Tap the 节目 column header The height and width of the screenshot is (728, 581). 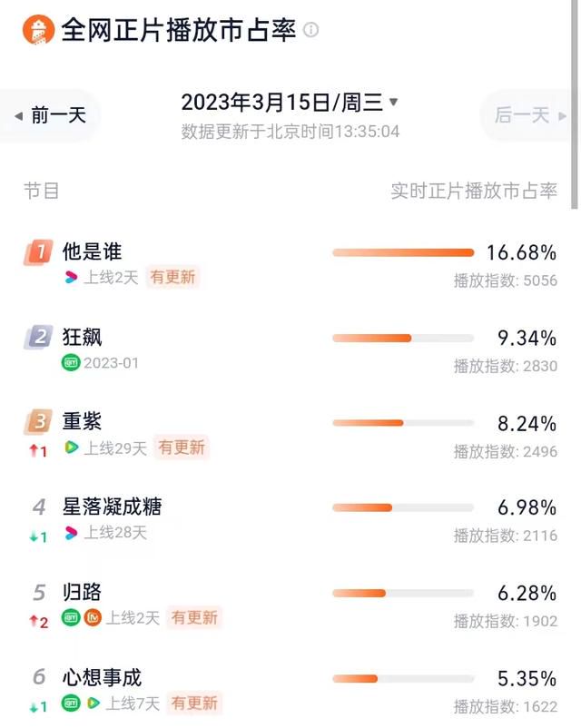click(42, 191)
